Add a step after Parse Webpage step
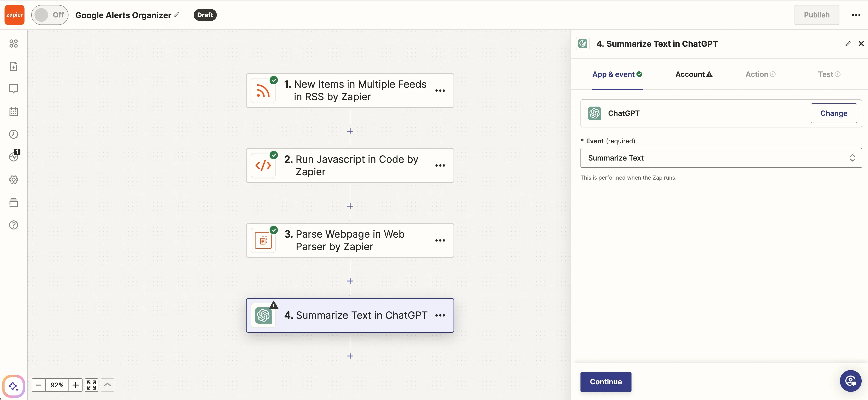 [350, 281]
